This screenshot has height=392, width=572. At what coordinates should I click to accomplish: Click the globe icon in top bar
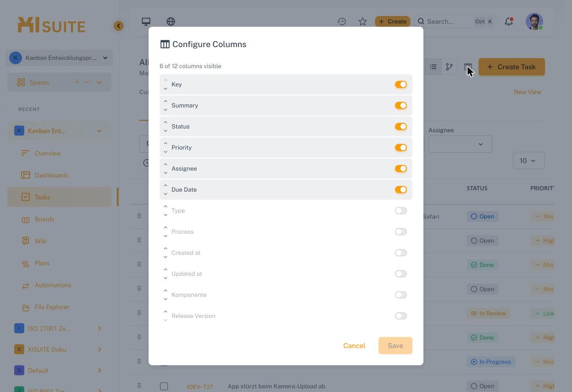pos(171,21)
